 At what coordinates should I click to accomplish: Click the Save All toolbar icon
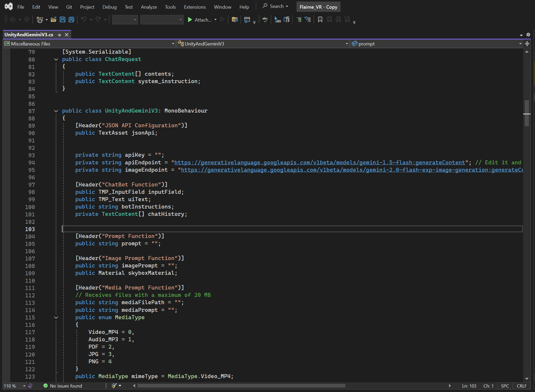tap(71, 20)
